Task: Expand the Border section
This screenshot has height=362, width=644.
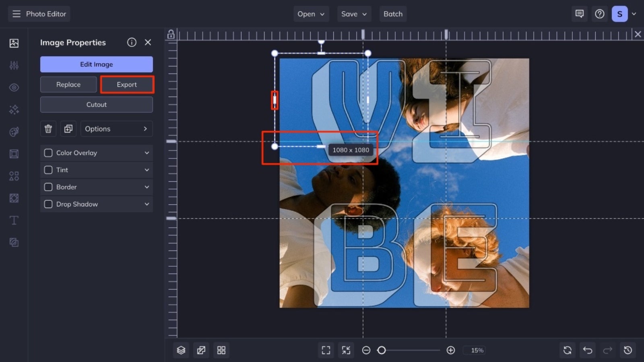Action: 147,187
